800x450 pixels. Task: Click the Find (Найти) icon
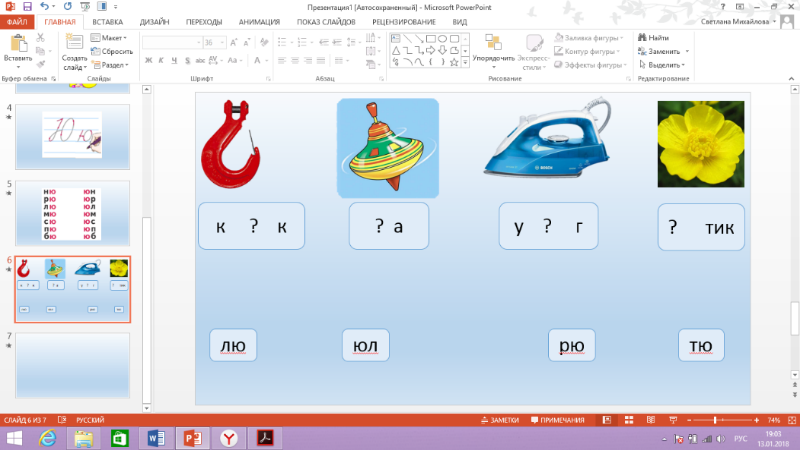[658, 37]
